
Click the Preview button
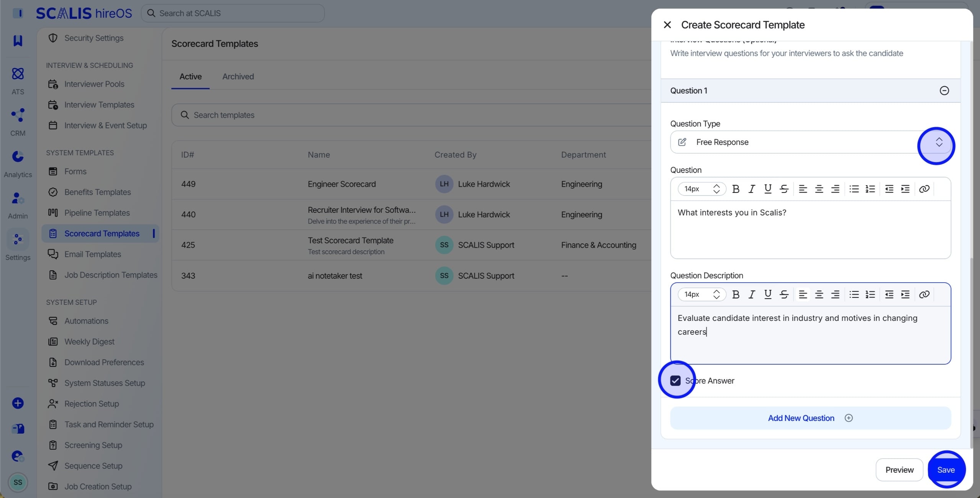pos(899,470)
